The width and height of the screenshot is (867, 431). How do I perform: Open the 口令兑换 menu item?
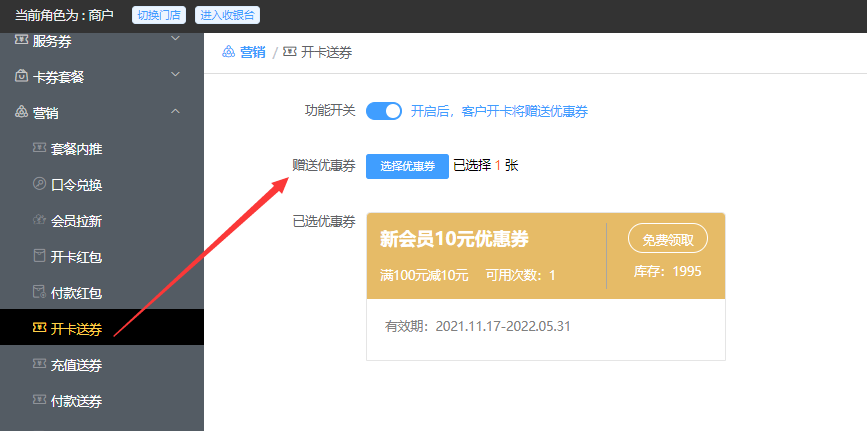pos(102,185)
